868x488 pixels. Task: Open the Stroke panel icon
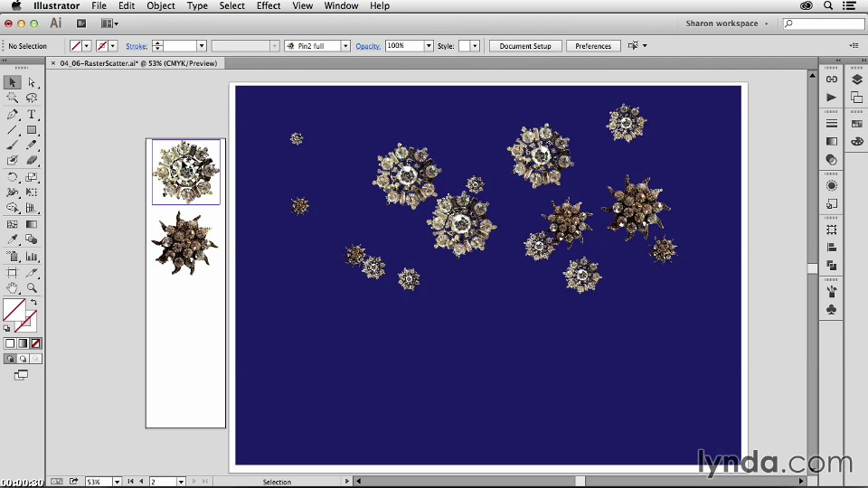(x=831, y=124)
